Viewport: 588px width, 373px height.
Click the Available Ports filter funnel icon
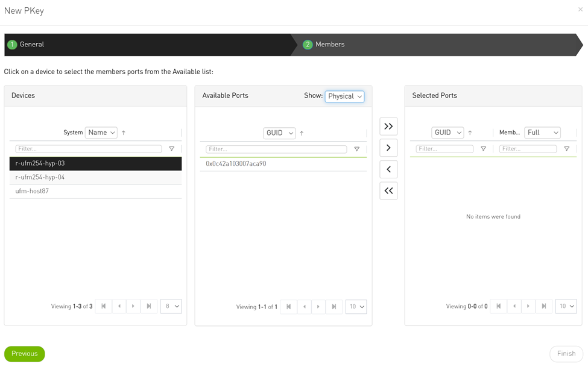356,149
